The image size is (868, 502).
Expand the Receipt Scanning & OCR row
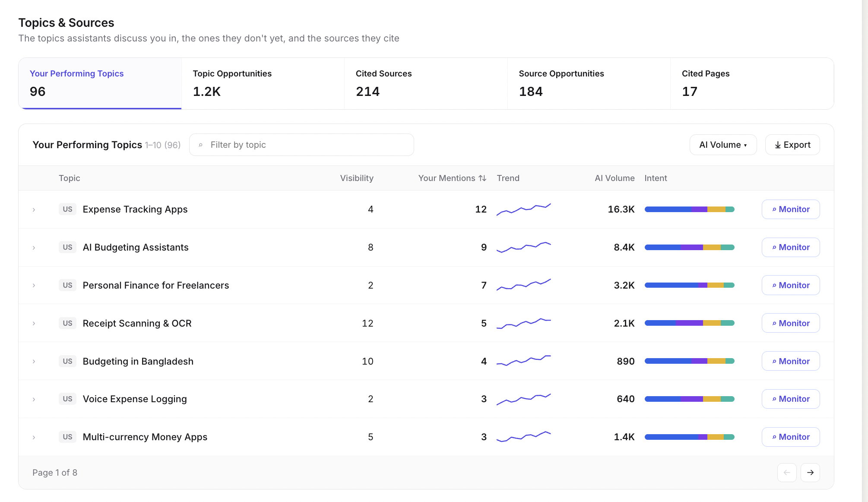click(34, 324)
